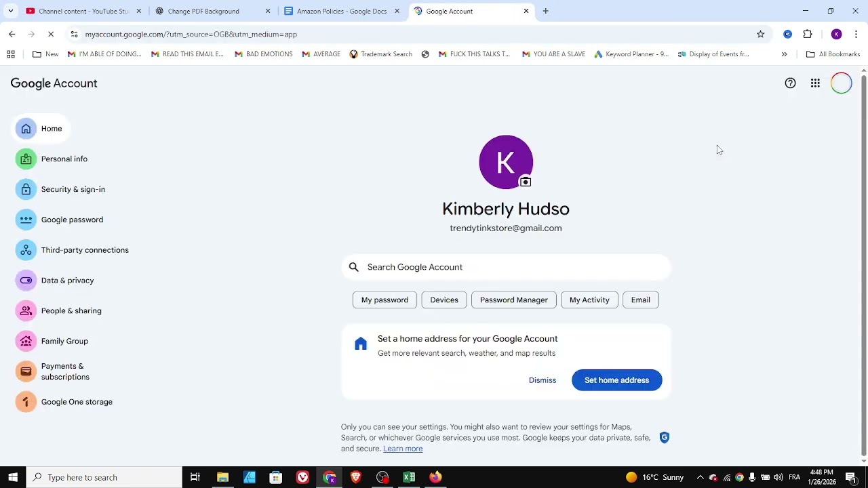The image size is (868, 488).
Task: Open the BAD EMOTIONS Gmail bookmark
Action: (x=263, y=54)
